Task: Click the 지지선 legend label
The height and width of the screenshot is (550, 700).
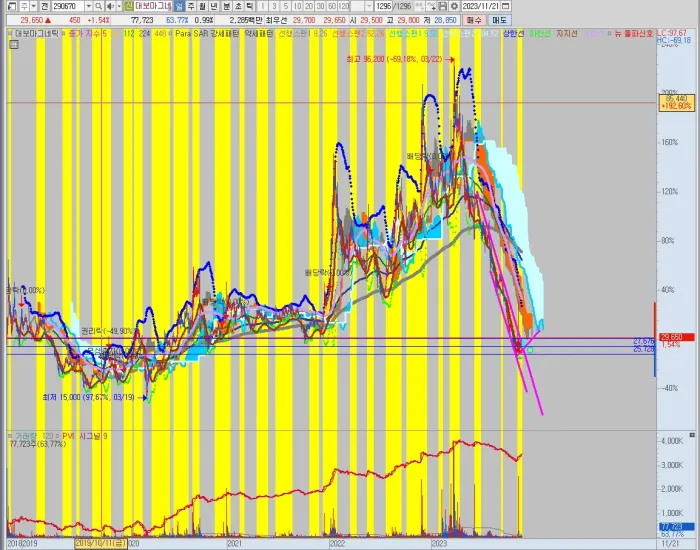Action: 567,33
